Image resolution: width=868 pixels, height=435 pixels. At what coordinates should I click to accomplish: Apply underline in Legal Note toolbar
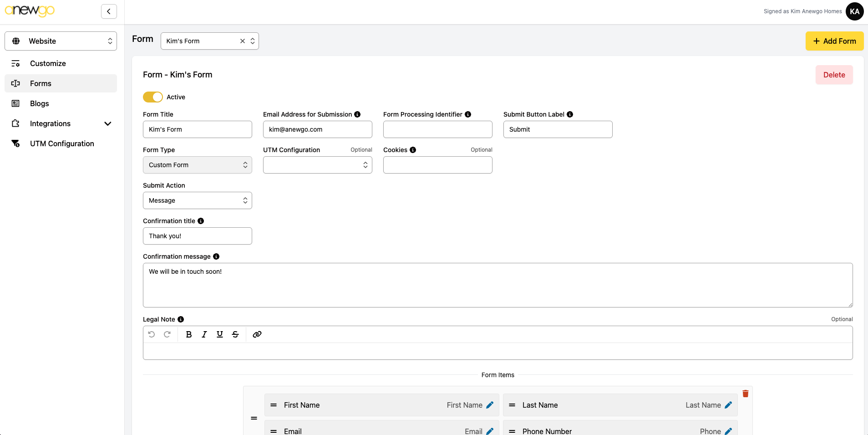click(x=220, y=334)
